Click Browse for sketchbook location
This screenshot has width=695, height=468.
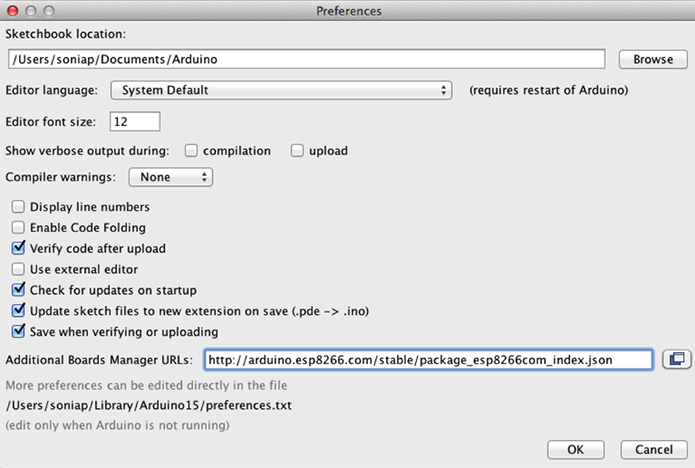click(x=652, y=60)
